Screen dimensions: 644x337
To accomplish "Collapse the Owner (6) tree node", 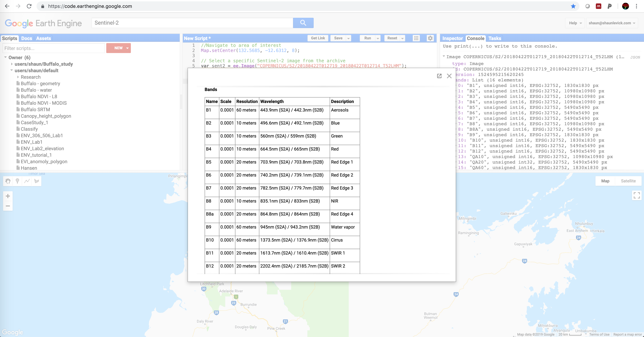I will (x=5, y=57).
